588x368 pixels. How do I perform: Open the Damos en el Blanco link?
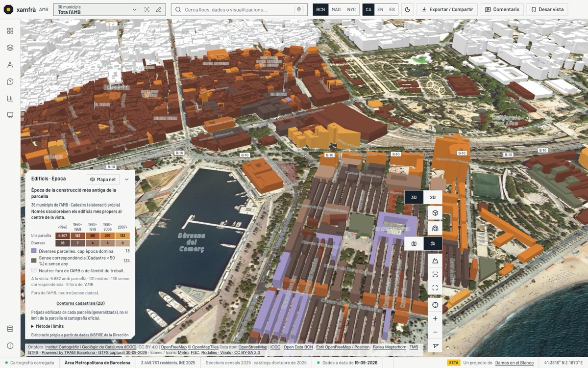(x=514, y=363)
